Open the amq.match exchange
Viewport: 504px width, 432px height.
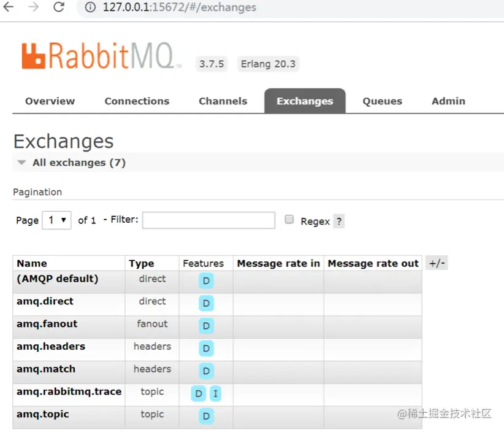46,369
